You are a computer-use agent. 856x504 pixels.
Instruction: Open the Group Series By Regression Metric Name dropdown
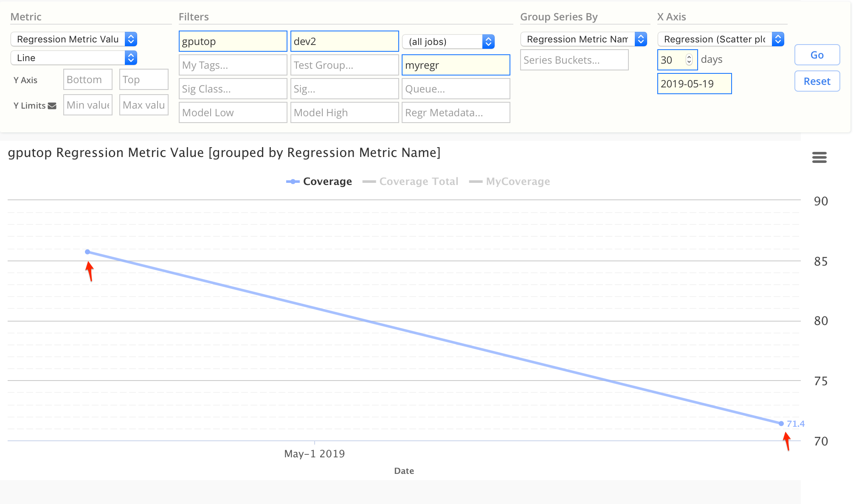tap(584, 39)
